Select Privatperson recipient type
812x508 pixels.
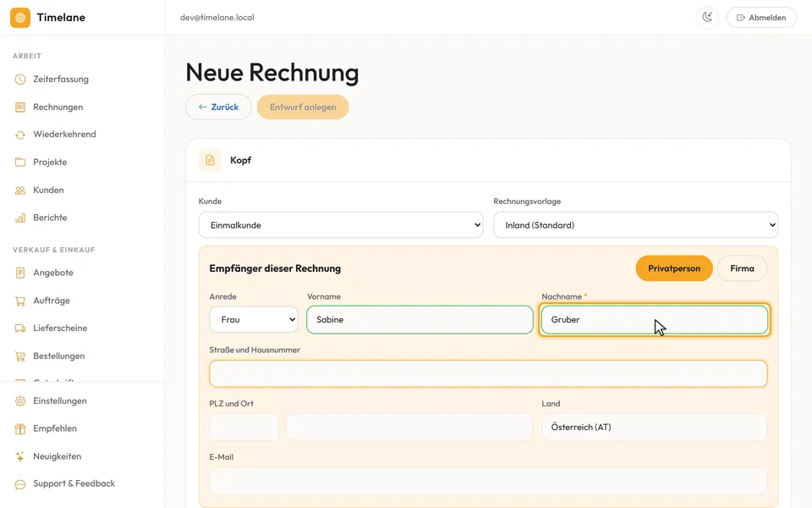point(674,268)
